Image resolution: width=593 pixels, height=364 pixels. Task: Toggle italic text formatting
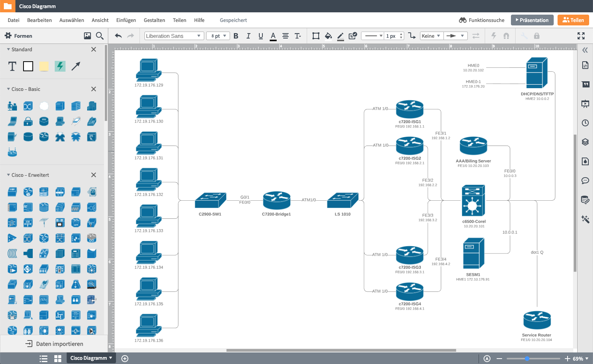coord(248,36)
